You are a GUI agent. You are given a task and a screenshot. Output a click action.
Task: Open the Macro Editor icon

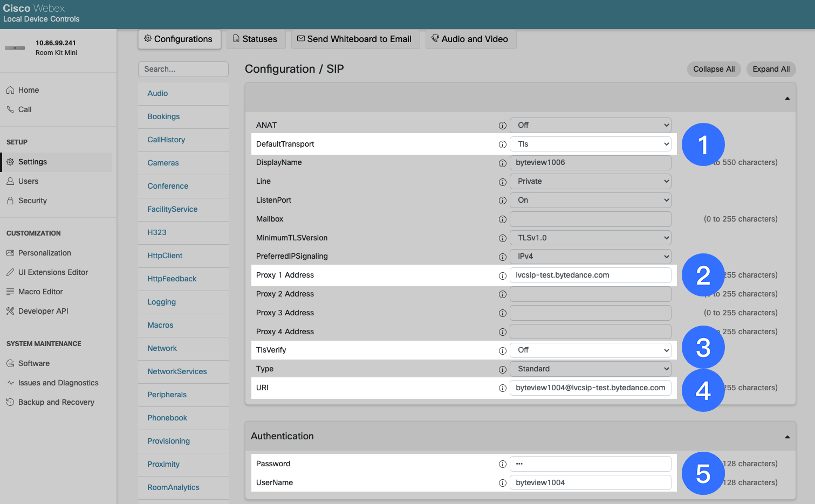pyautogui.click(x=10, y=292)
